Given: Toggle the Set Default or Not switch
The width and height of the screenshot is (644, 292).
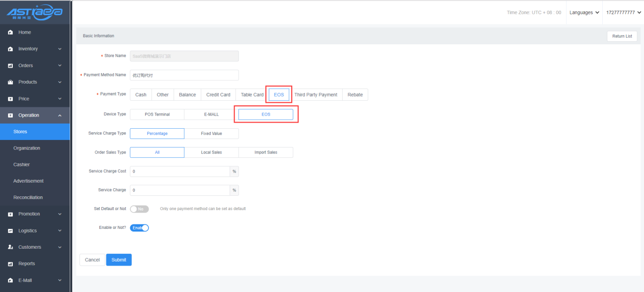Looking at the screenshot, I should click(x=139, y=209).
